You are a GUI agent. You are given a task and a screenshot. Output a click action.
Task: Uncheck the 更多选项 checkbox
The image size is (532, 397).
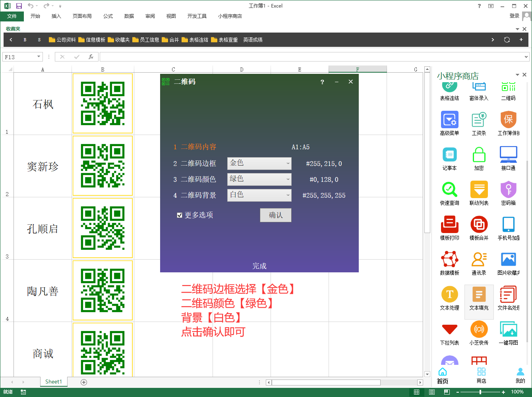tap(180, 215)
